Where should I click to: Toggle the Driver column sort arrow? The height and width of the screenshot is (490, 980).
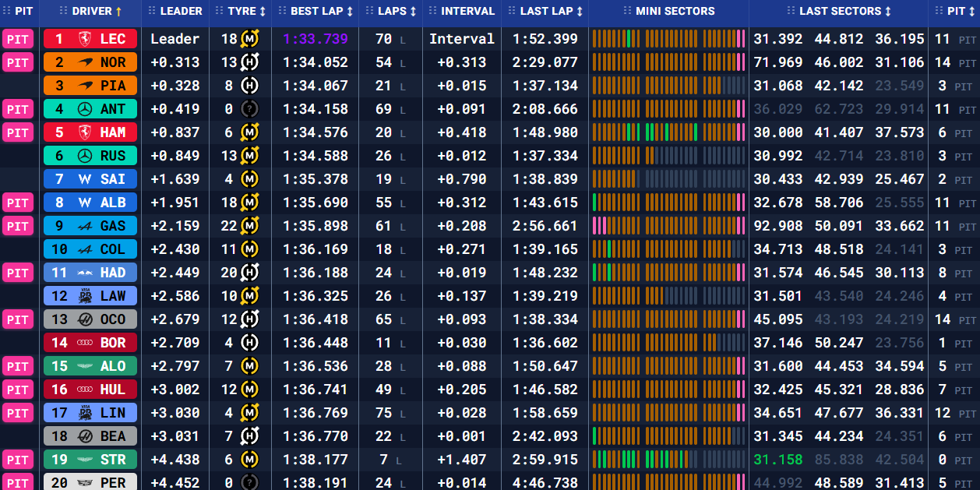pos(118,12)
